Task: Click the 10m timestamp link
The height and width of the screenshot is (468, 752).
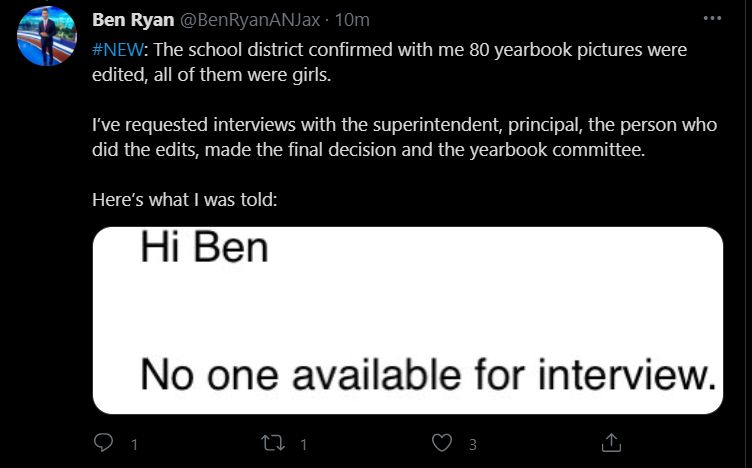Action: click(x=352, y=20)
